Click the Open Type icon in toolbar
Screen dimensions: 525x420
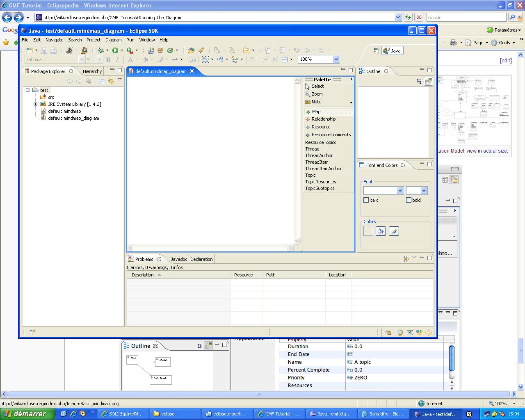(x=191, y=50)
